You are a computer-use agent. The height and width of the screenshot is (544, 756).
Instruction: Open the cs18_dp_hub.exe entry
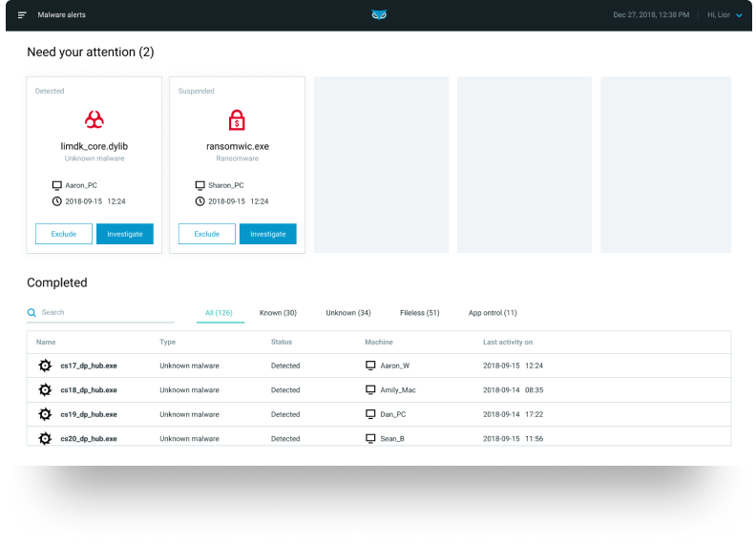(89, 389)
